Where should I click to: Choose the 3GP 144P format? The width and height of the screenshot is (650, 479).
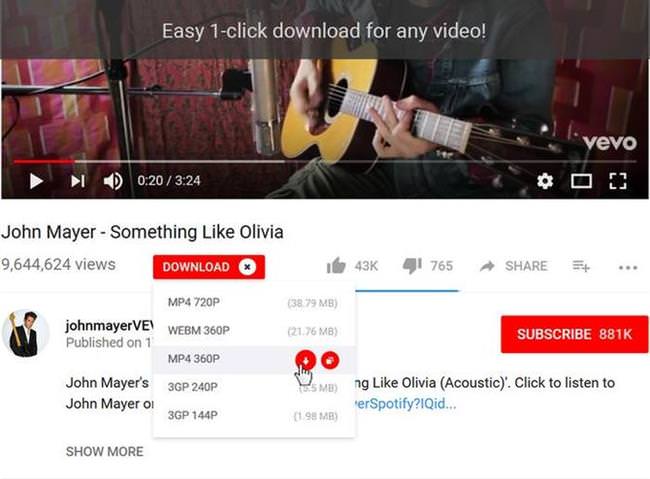[x=254, y=416]
